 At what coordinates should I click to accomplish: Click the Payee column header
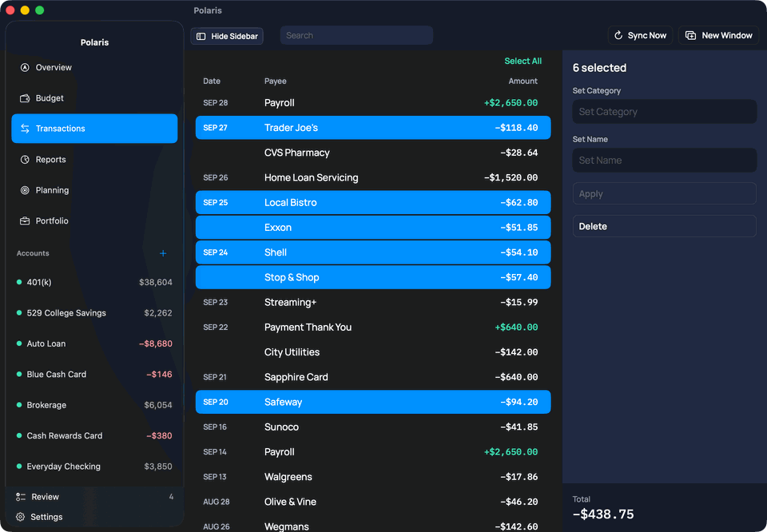pos(276,81)
